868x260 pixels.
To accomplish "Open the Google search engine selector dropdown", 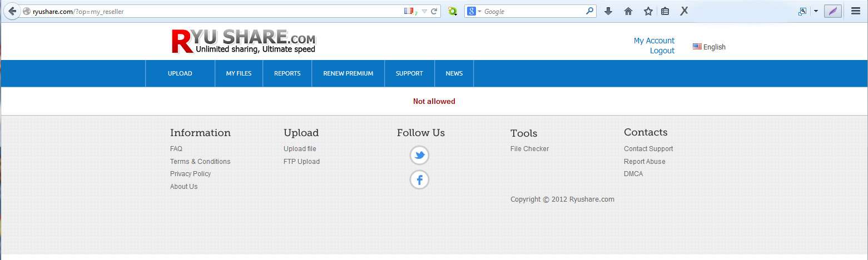I will (x=474, y=11).
